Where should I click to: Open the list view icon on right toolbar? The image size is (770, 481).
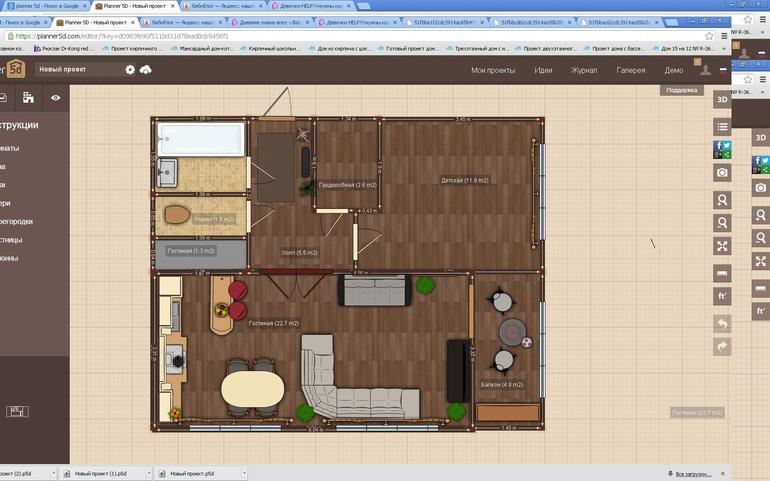(x=722, y=127)
